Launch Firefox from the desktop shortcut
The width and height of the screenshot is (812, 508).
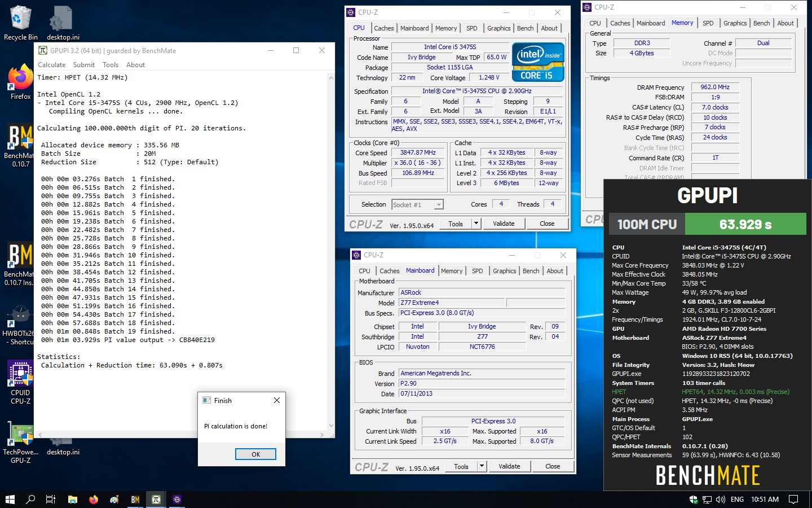point(20,82)
